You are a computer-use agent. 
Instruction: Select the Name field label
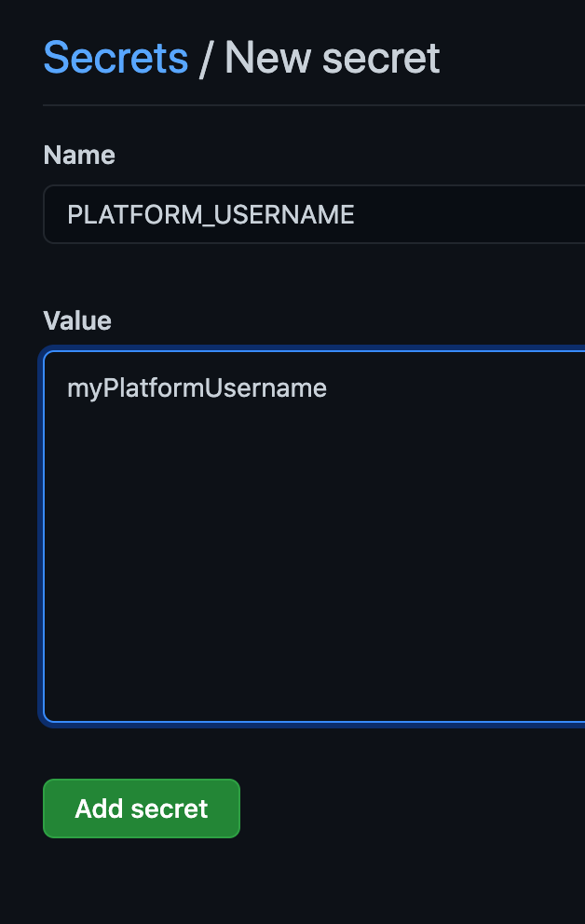[79, 155]
